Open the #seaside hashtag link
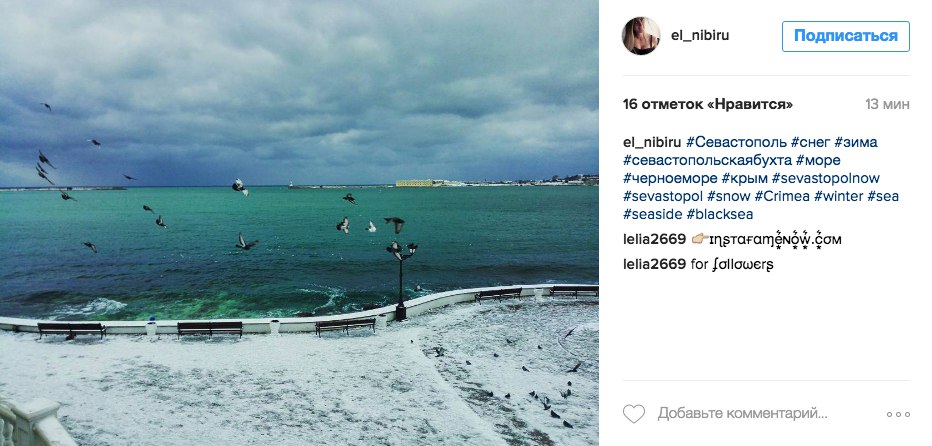This screenshot has width=932, height=446. click(x=653, y=214)
